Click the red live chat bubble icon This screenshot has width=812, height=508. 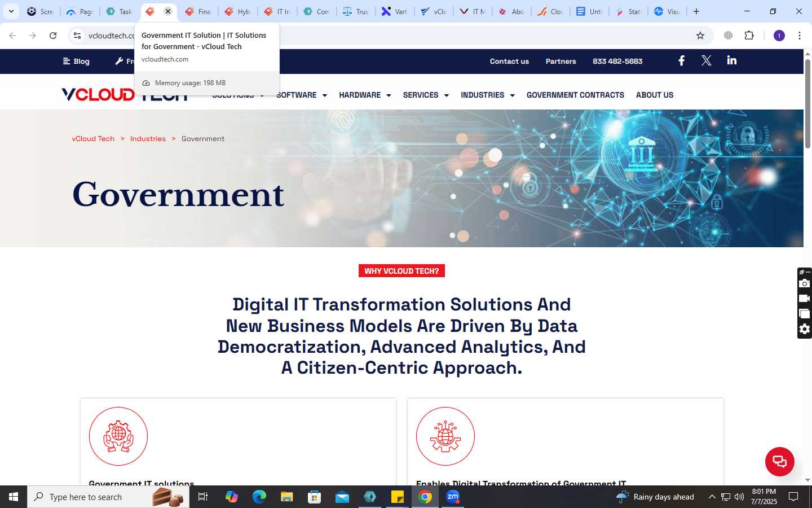(x=779, y=461)
